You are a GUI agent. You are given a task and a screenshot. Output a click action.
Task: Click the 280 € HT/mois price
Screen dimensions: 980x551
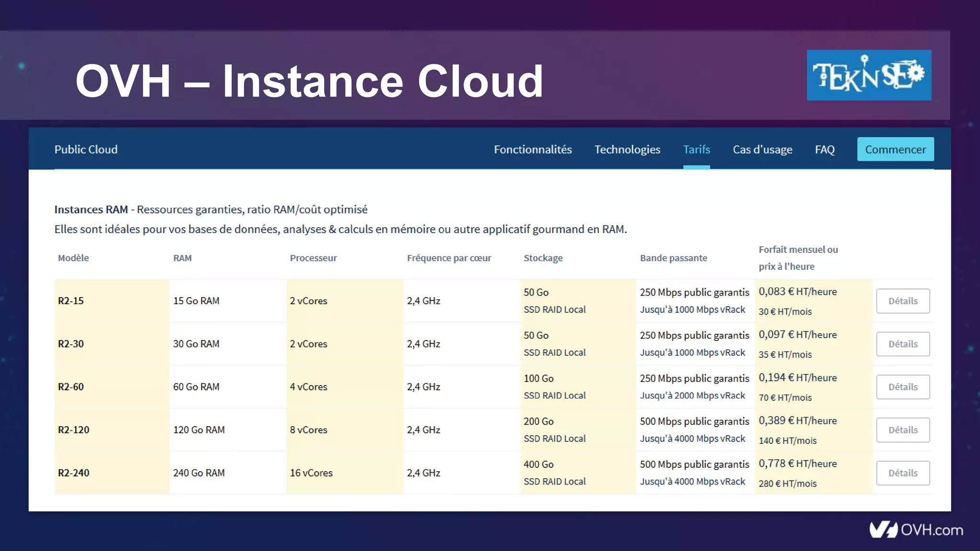pos(788,484)
